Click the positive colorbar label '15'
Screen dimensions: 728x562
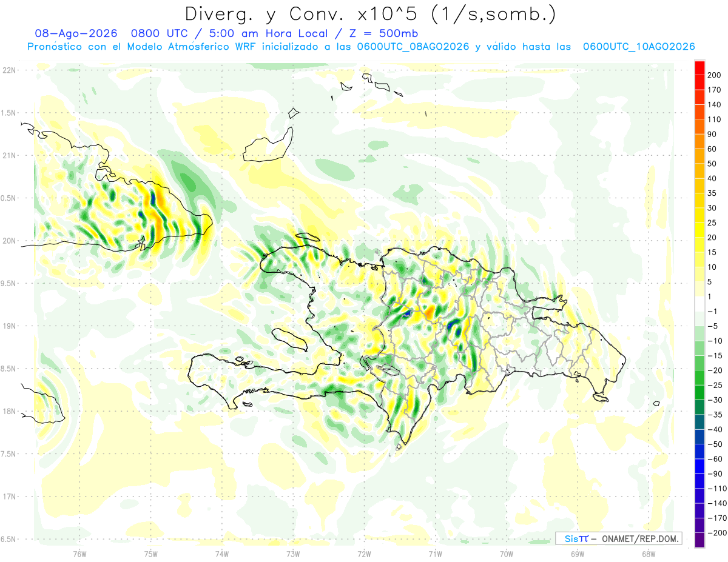712,252
